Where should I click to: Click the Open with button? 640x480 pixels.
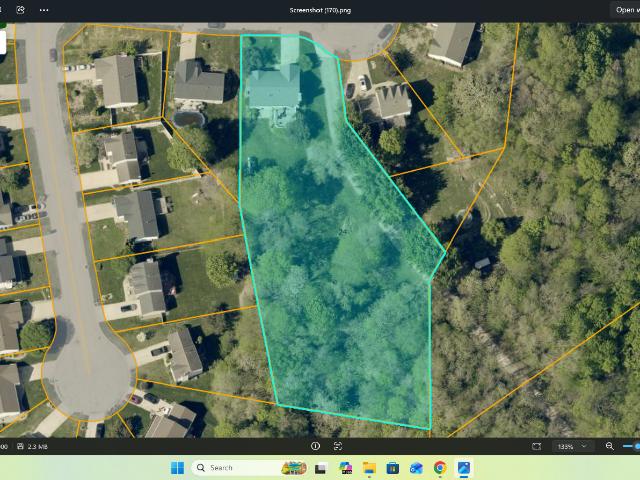(x=625, y=10)
